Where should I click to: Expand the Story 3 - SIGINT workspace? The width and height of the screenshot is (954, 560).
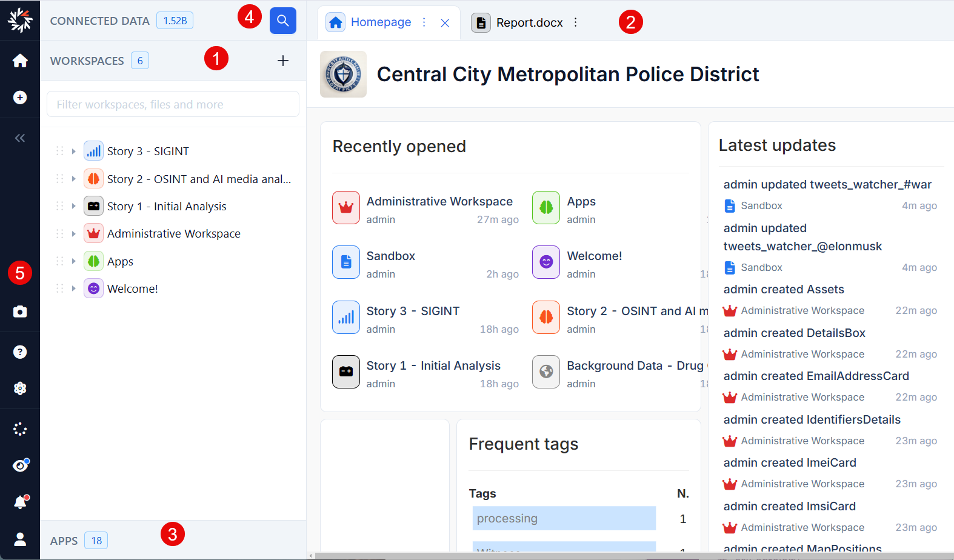73,152
